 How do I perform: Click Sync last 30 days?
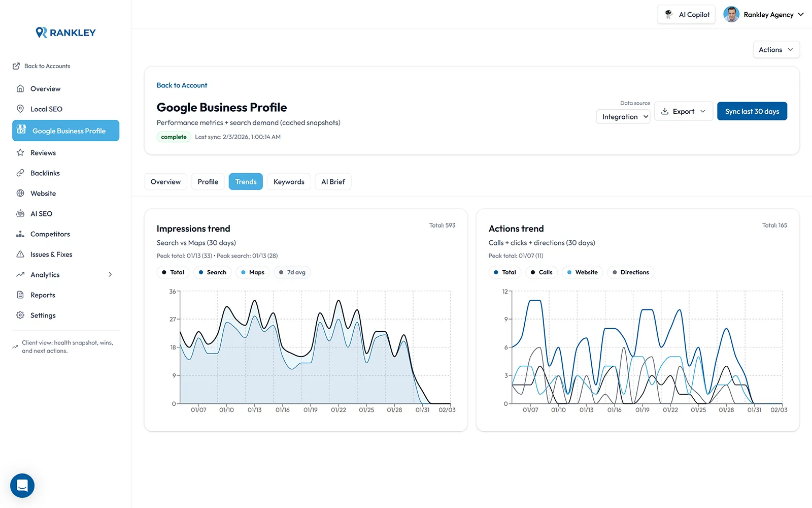(752, 111)
